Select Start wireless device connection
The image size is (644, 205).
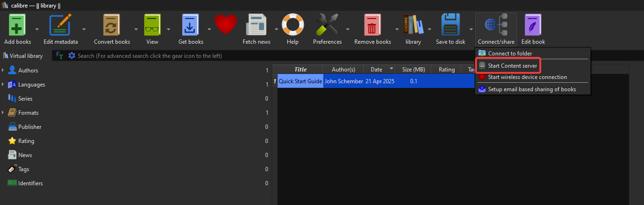click(x=527, y=77)
